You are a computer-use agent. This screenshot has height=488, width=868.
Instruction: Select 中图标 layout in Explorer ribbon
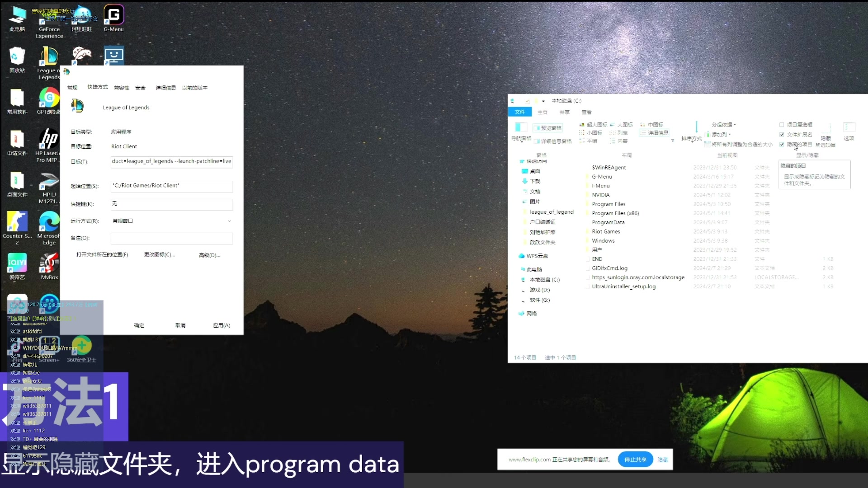[x=651, y=125]
